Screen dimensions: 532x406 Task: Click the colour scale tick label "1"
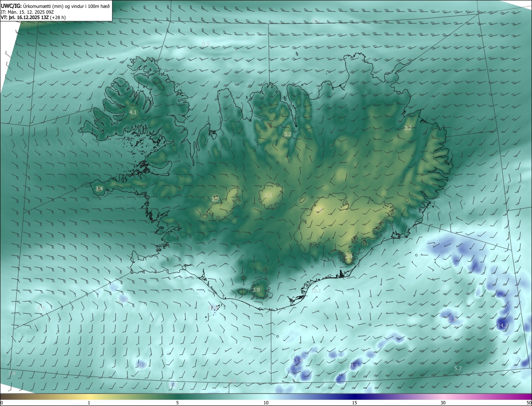(89, 403)
